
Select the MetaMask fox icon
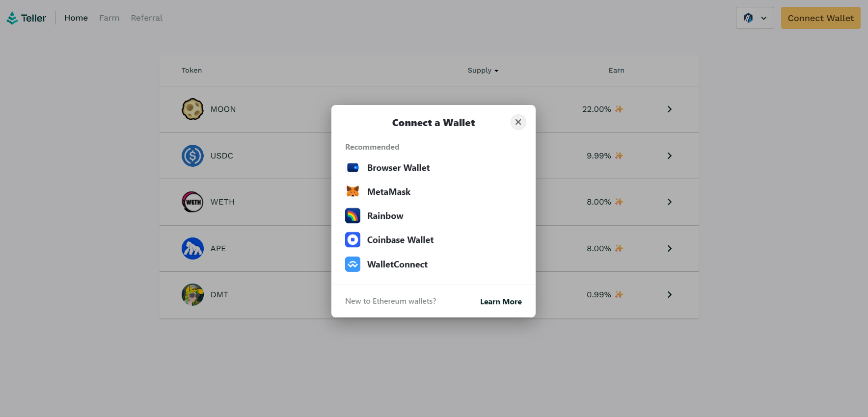(353, 192)
